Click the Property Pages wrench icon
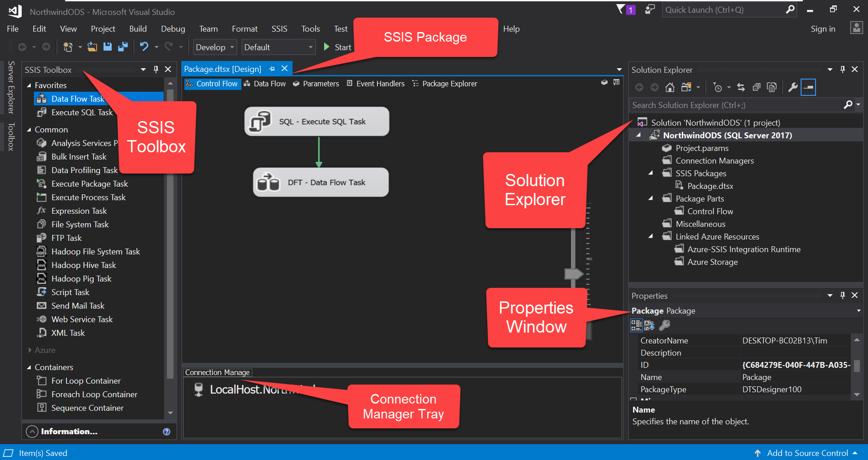 pos(665,325)
